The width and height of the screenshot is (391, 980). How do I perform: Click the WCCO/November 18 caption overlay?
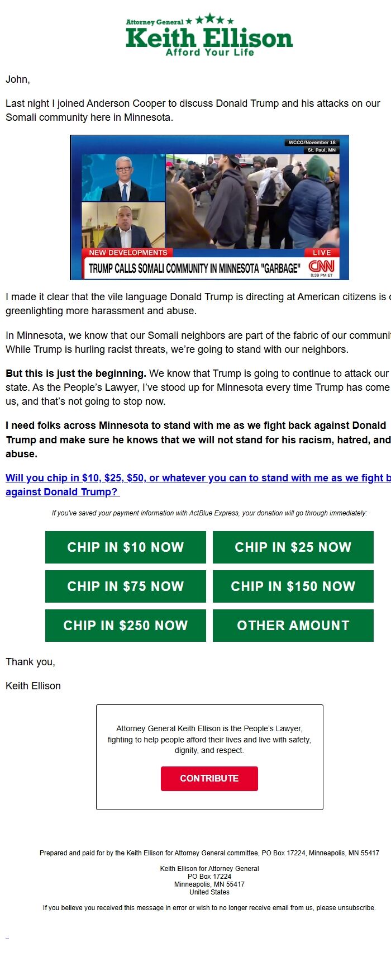(x=311, y=143)
